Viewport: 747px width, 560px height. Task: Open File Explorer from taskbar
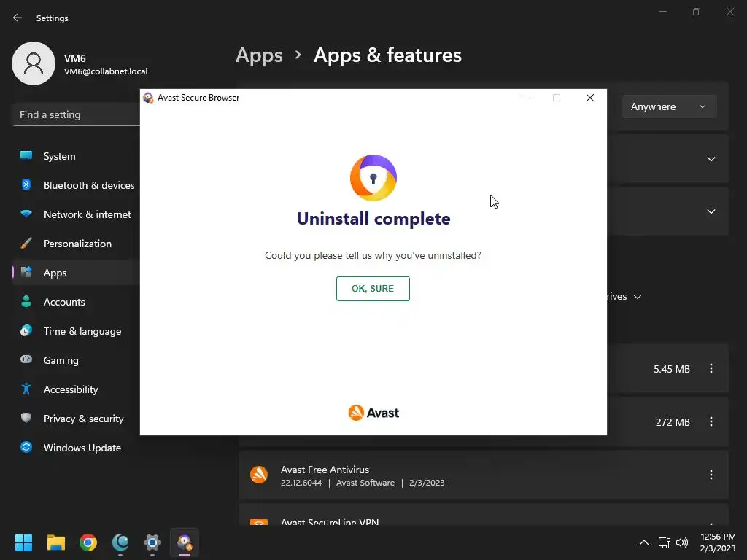click(x=55, y=542)
